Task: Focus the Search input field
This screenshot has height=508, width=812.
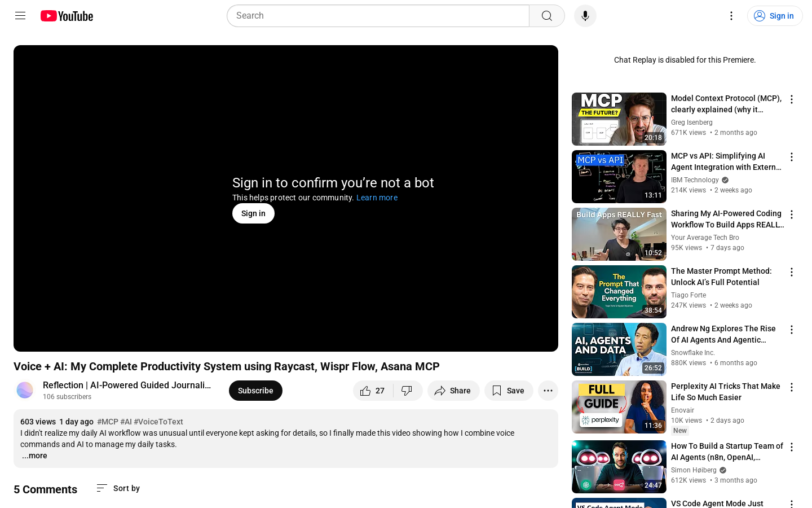Action: (378, 16)
